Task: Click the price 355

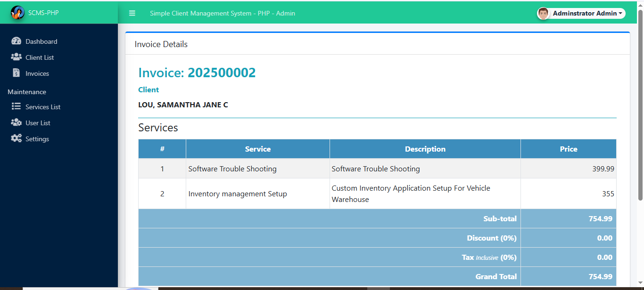Action: pos(608,193)
